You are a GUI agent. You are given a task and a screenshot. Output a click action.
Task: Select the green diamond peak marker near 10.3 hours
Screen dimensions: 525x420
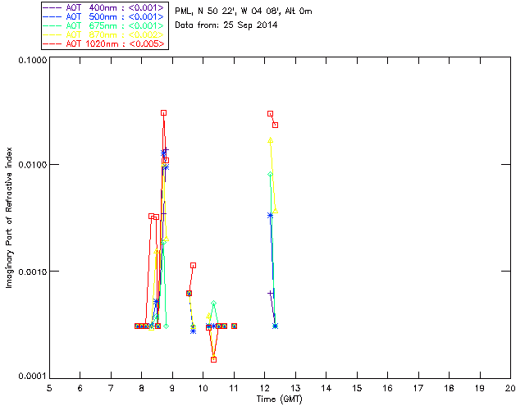(x=213, y=304)
